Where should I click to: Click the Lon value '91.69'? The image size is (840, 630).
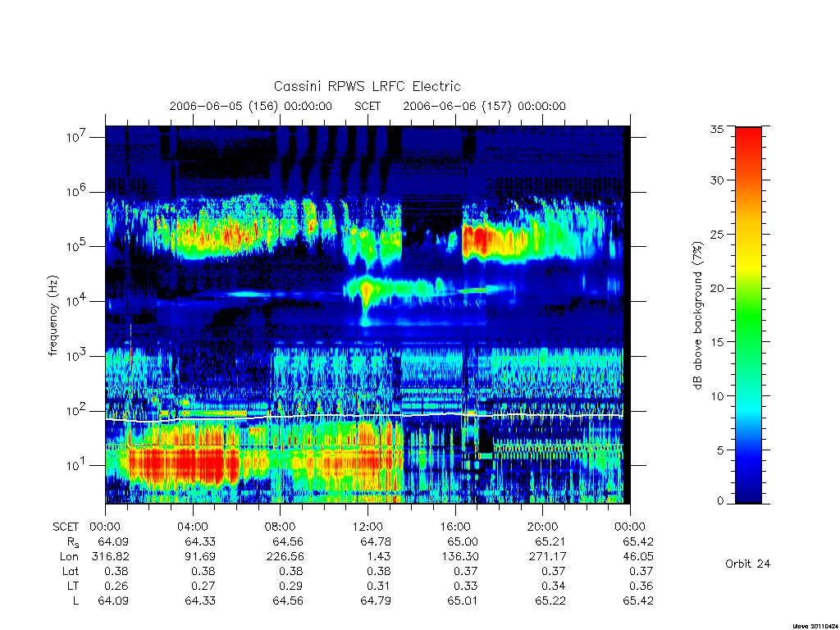[x=200, y=557]
